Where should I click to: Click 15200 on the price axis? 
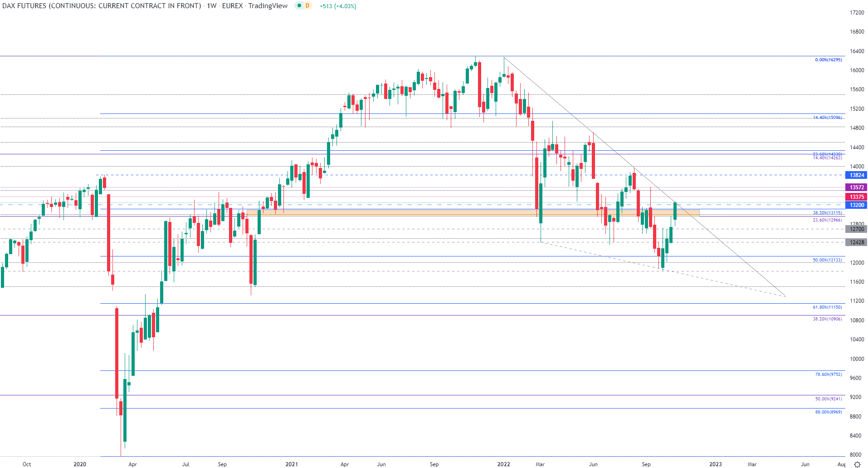click(857, 109)
